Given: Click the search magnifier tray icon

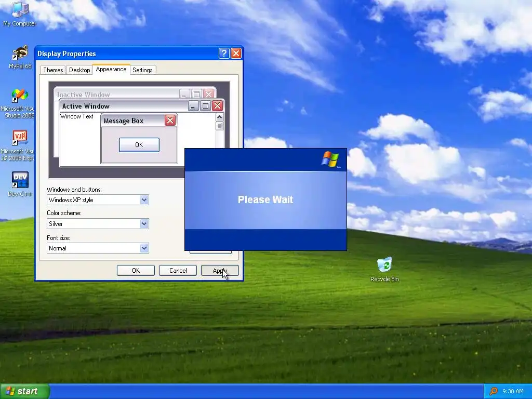Looking at the screenshot, I should click(494, 391).
